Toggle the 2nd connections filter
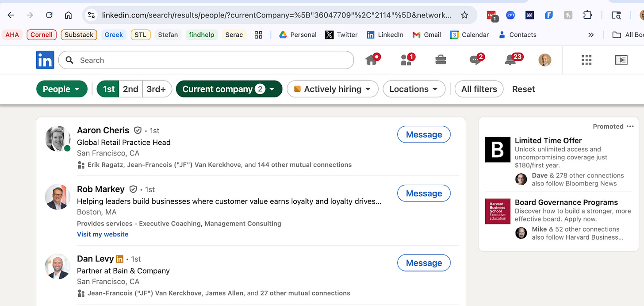Image resolution: width=644 pixels, height=306 pixels. [131, 89]
